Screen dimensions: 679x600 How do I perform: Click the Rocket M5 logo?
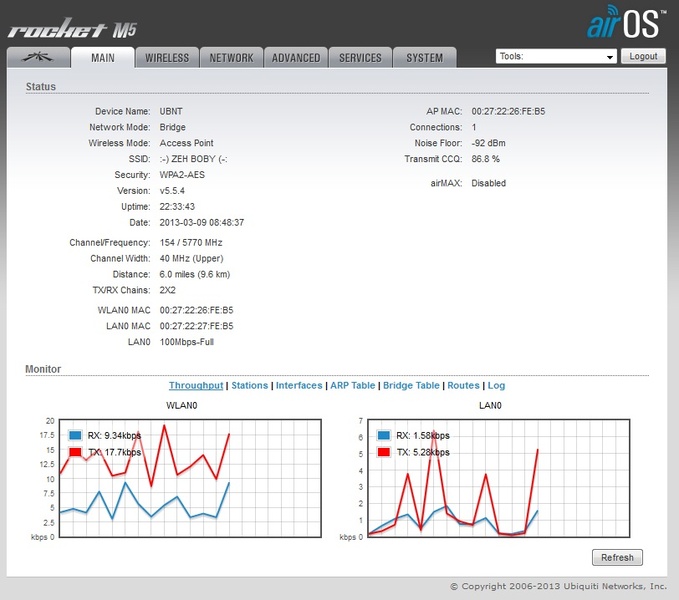click(x=72, y=29)
